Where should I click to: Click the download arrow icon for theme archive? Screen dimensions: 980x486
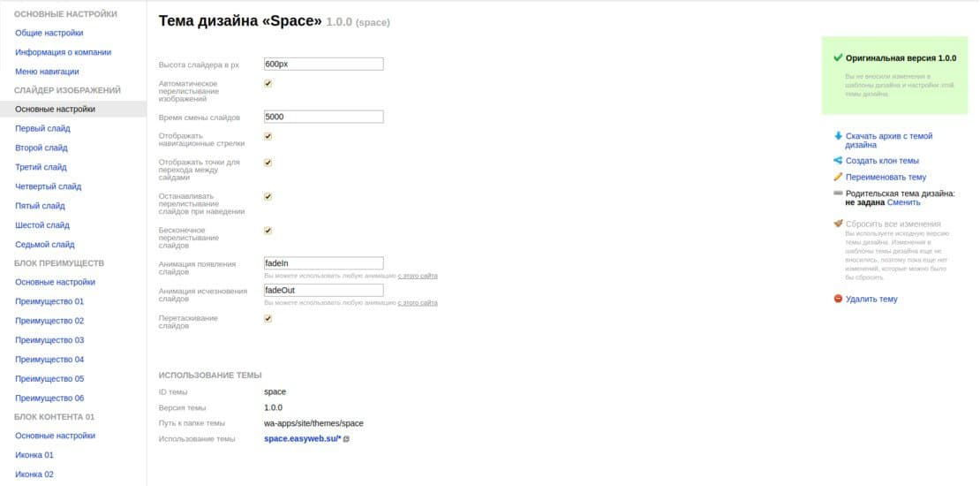coord(838,136)
